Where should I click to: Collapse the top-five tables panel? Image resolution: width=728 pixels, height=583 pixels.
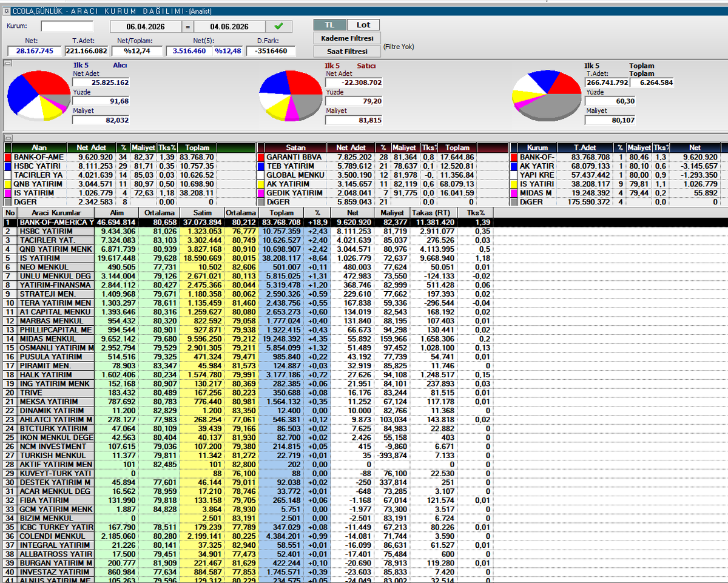click(x=8, y=138)
